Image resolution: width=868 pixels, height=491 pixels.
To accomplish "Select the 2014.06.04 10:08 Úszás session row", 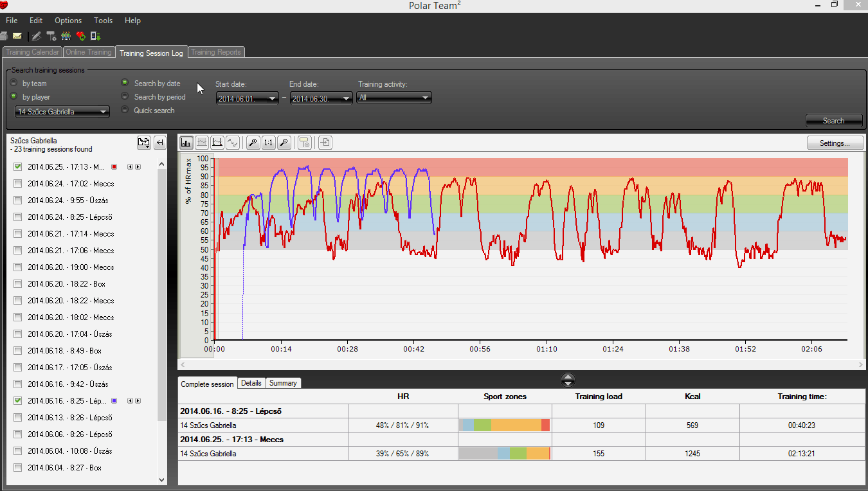I will [x=70, y=451].
